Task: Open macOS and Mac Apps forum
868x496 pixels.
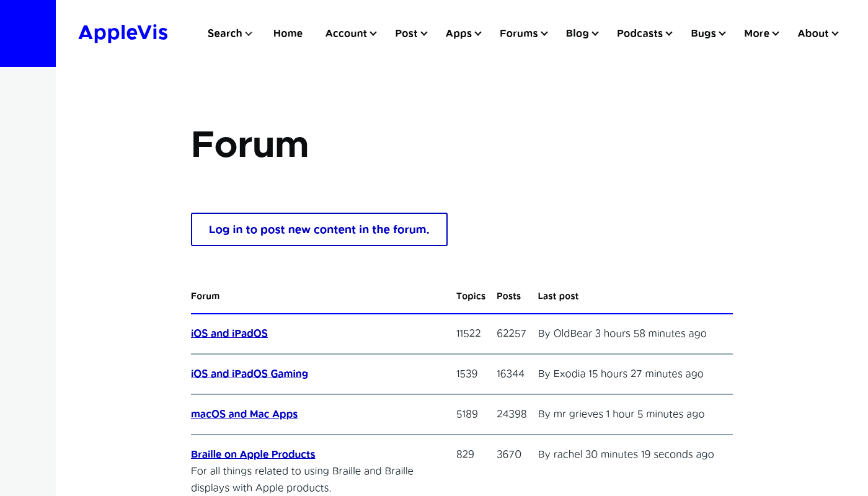Action: pyautogui.click(x=244, y=414)
